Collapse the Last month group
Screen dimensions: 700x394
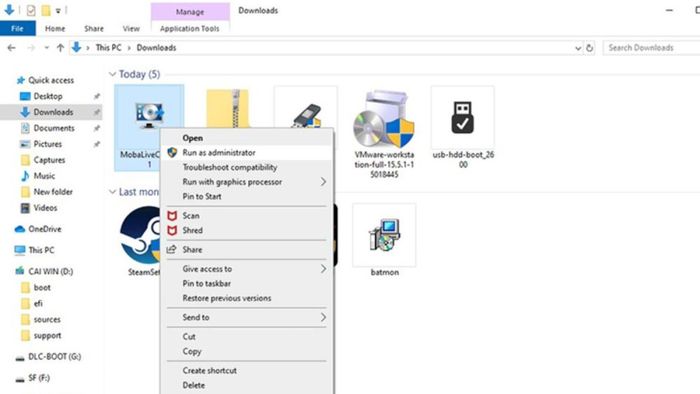coord(112,192)
